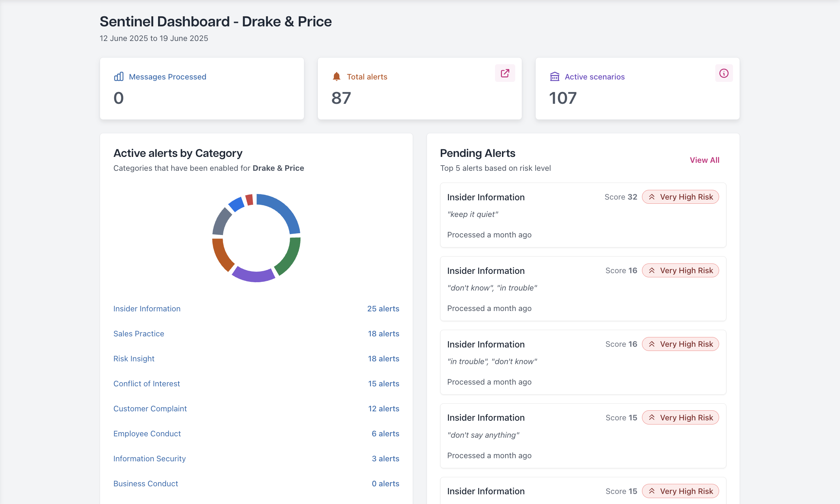Click the chevron icon on the Score 32 risk badge
Viewport: 840px width, 504px height.
652,197
